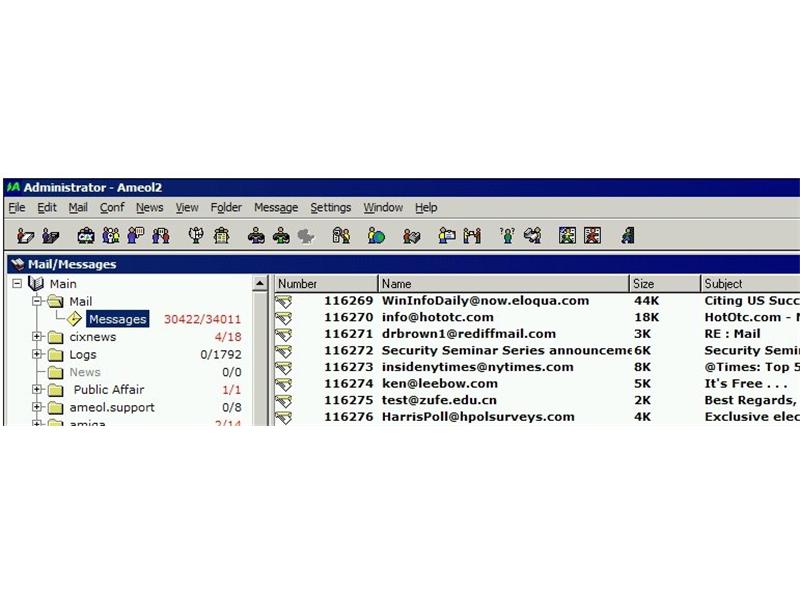Click the red figure reading open book icon
This screenshot has width=800, height=600.
pyautogui.click(x=411, y=236)
